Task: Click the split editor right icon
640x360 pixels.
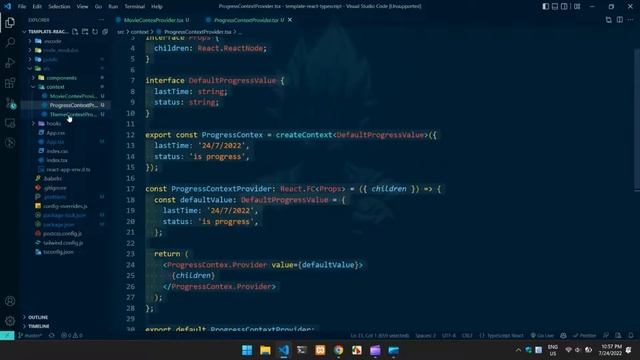Action: pos(620,20)
